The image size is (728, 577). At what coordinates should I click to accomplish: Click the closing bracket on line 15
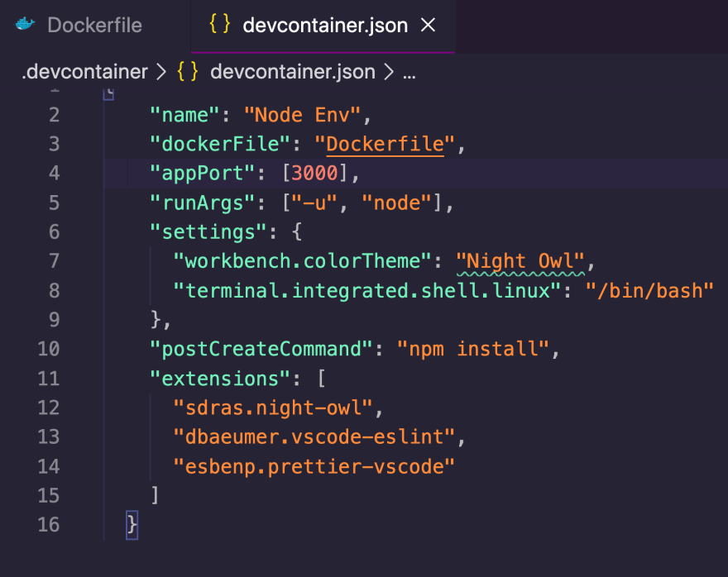155,495
